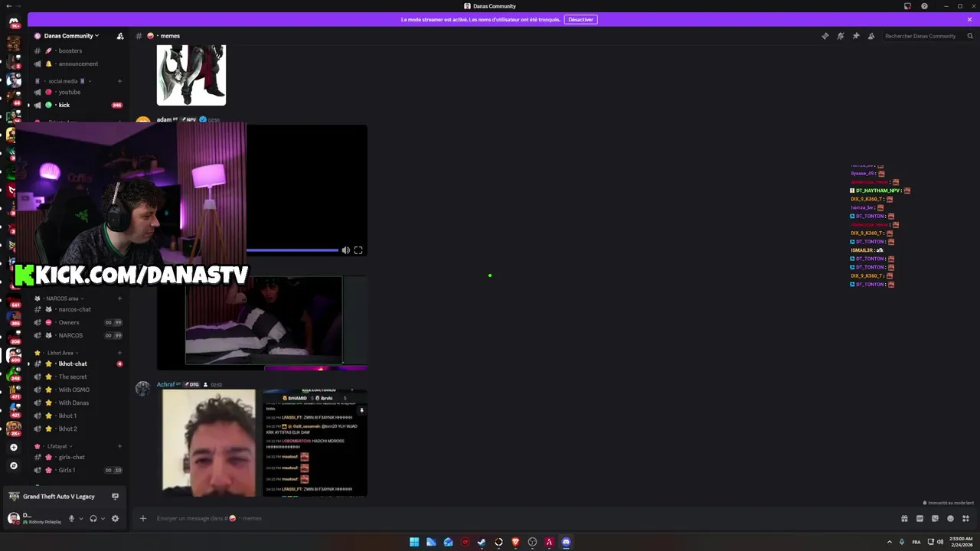The height and width of the screenshot is (551, 980).
Task: Click the invite people icon beside Danas Community
Action: point(119,36)
